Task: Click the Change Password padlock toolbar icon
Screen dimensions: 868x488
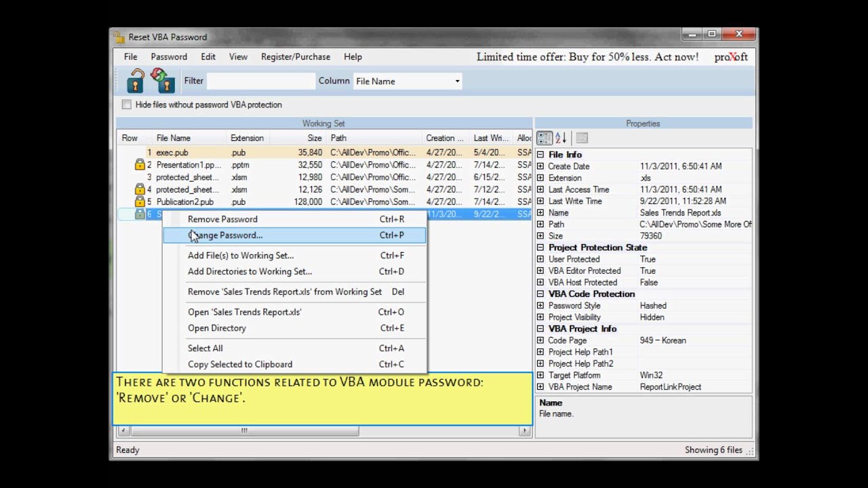Action: pos(163,81)
